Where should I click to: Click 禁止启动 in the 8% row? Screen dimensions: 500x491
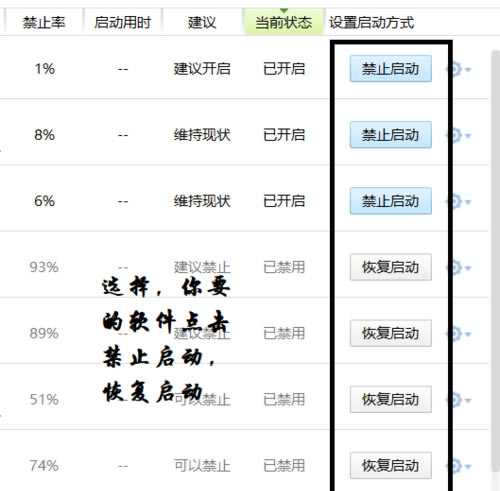coord(391,135)
